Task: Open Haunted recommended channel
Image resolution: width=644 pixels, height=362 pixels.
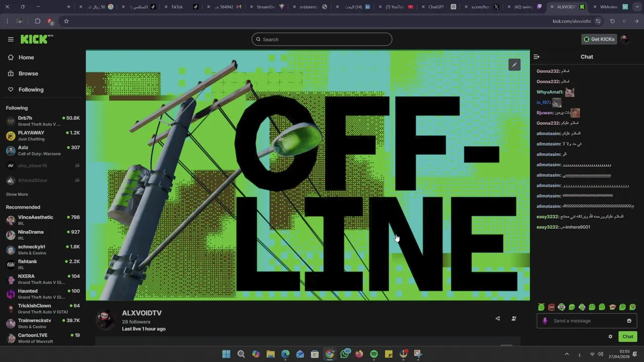Action: point(43,294)
